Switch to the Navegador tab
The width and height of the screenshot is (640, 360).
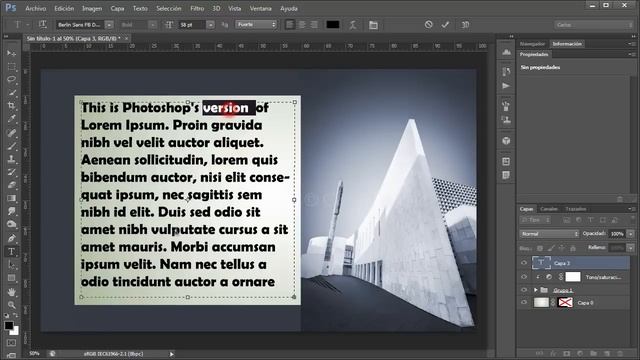(x=532, y=44)
